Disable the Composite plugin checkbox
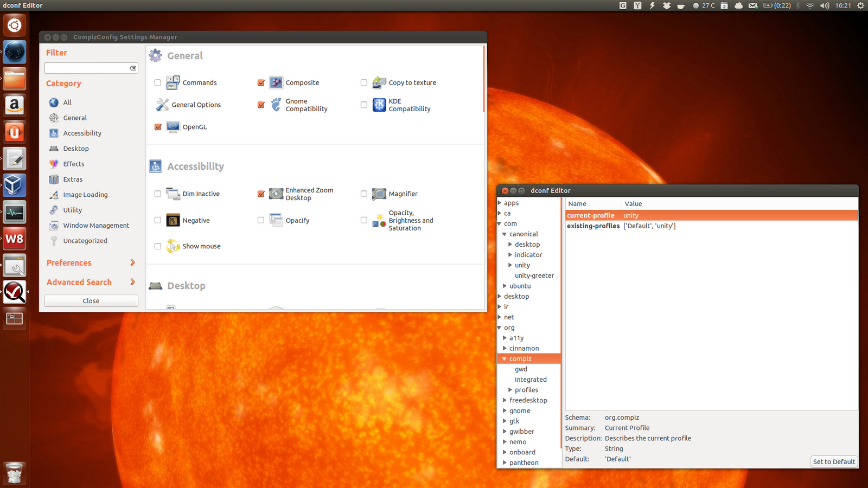This screenshot has width=868, height=488. pyautogui.click(x=261, y=83)
